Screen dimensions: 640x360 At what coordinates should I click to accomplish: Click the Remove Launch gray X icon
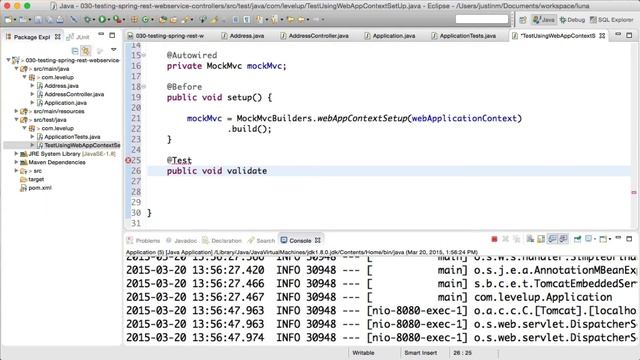click(505, 239)
